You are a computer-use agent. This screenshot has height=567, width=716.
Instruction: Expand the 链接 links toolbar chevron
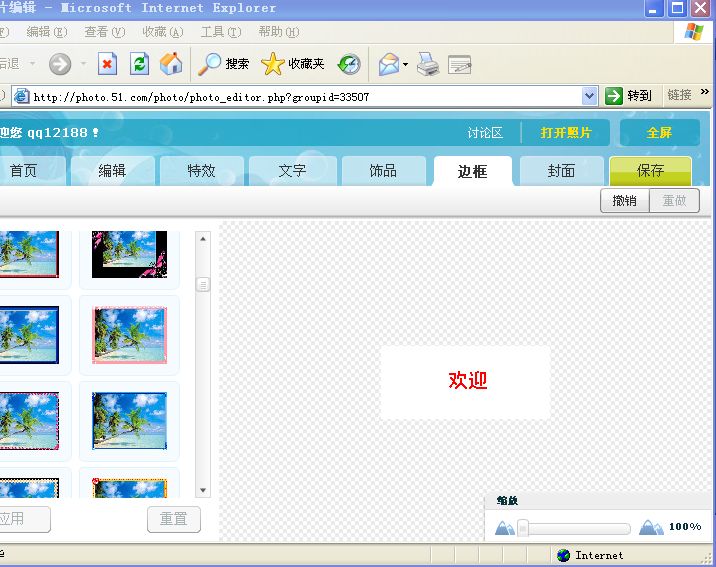(705, 92)
